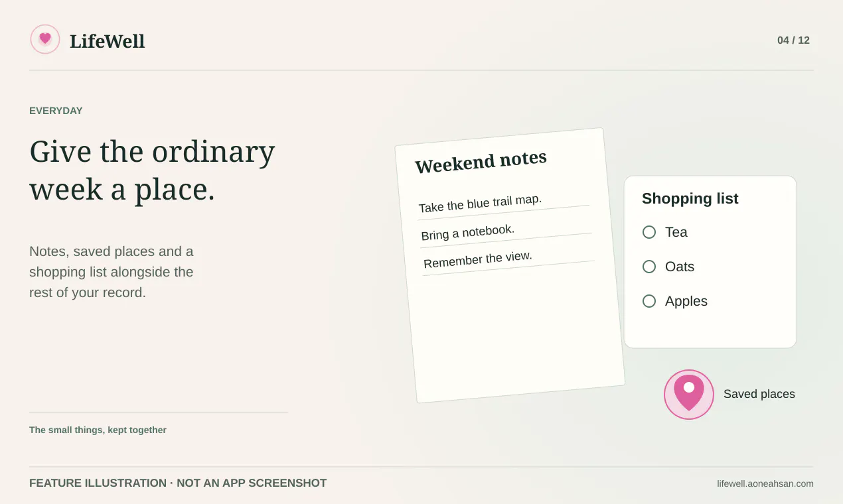Click the LifeWell heart logo icon
This screenshot has height=504, width=843.
(x=45, y=39)
